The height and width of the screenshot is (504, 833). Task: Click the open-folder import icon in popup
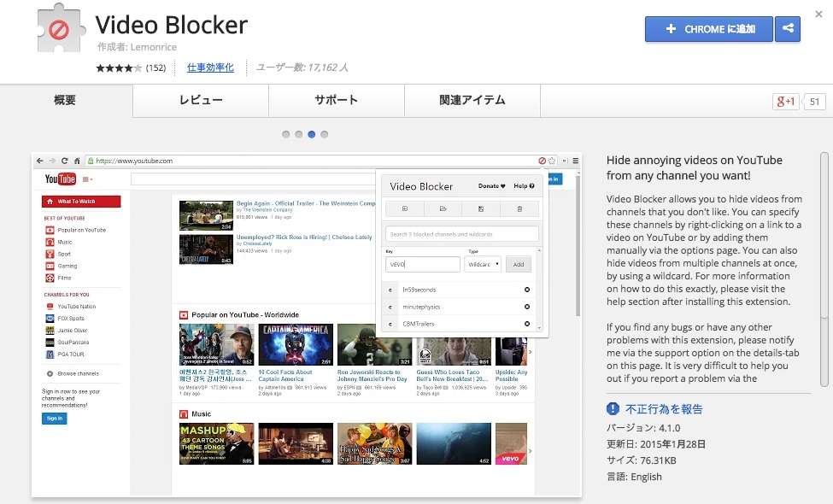coord(443,208)
